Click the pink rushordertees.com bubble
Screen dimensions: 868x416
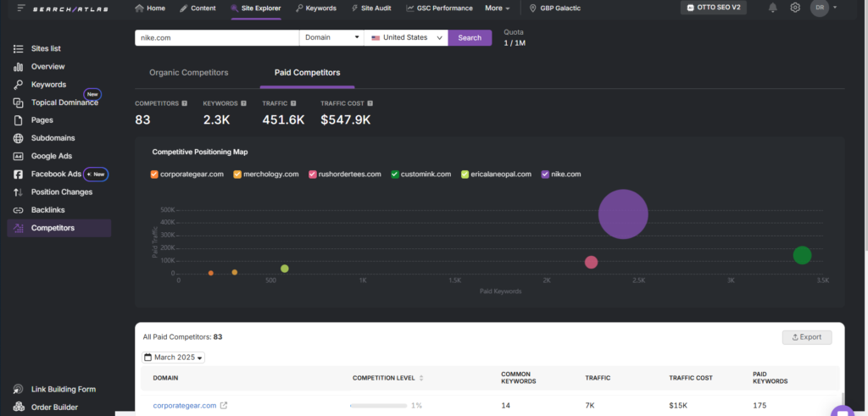click(x=591, y=262)
